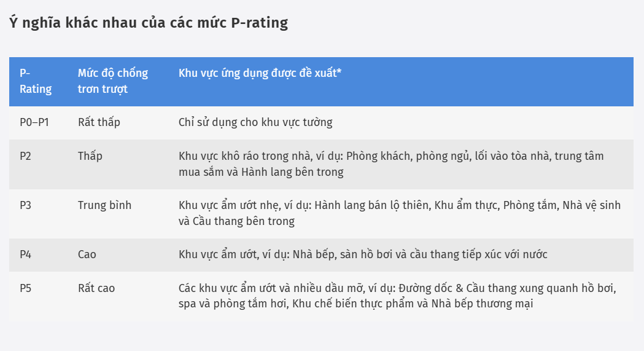Click the 'Mức độ chống trơn trượt' header
This screenshot has width=644, height=351.
113,81
